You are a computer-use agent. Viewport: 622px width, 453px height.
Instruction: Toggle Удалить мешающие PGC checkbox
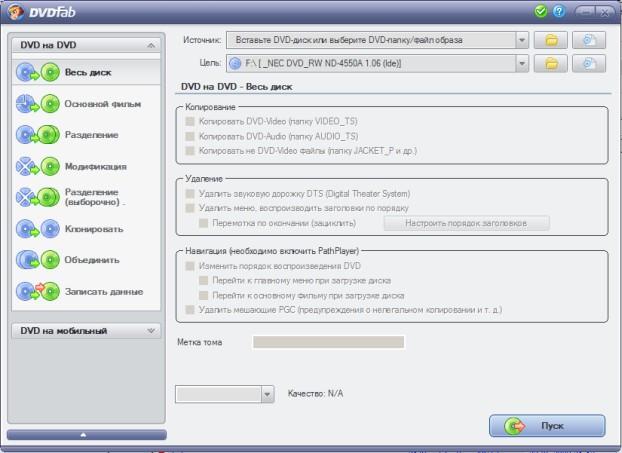[x=190, y=310]
